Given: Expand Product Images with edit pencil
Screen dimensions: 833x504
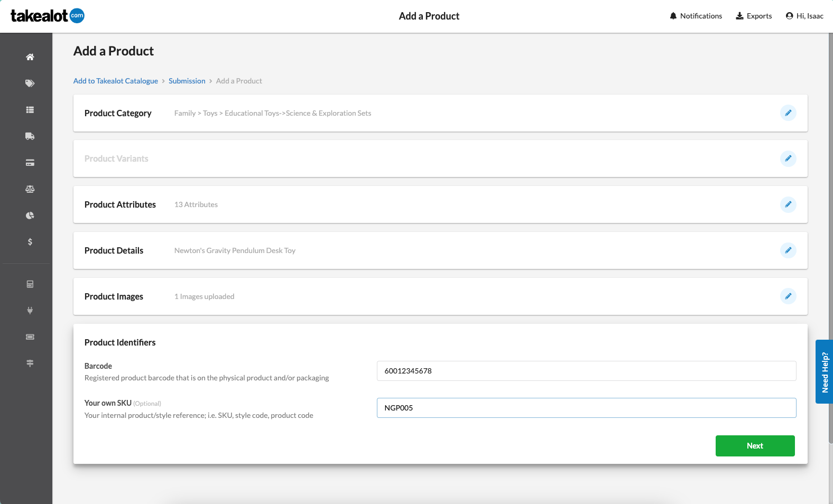Looking at the screenshot, I should [x=788, y=296].
